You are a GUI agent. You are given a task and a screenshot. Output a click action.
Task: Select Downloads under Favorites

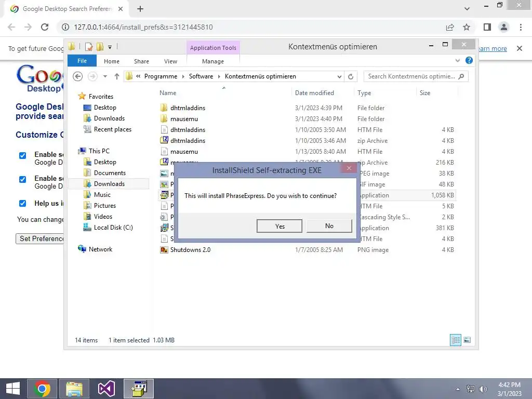(109, 118)
